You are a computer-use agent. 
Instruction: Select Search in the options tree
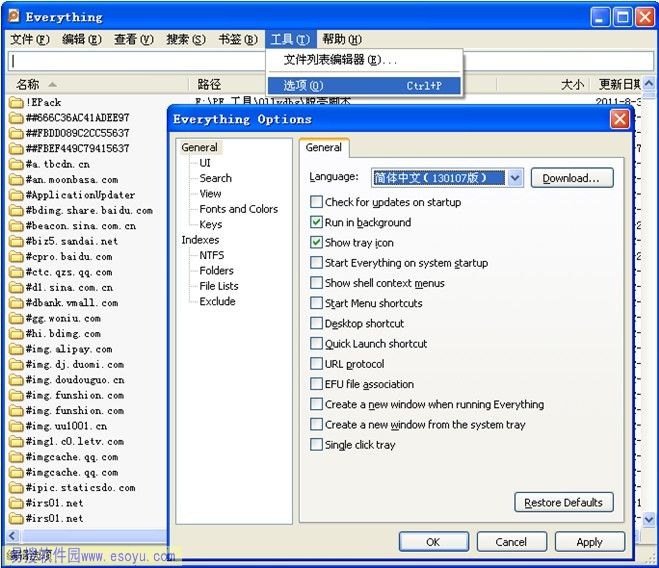click(215, 178)
